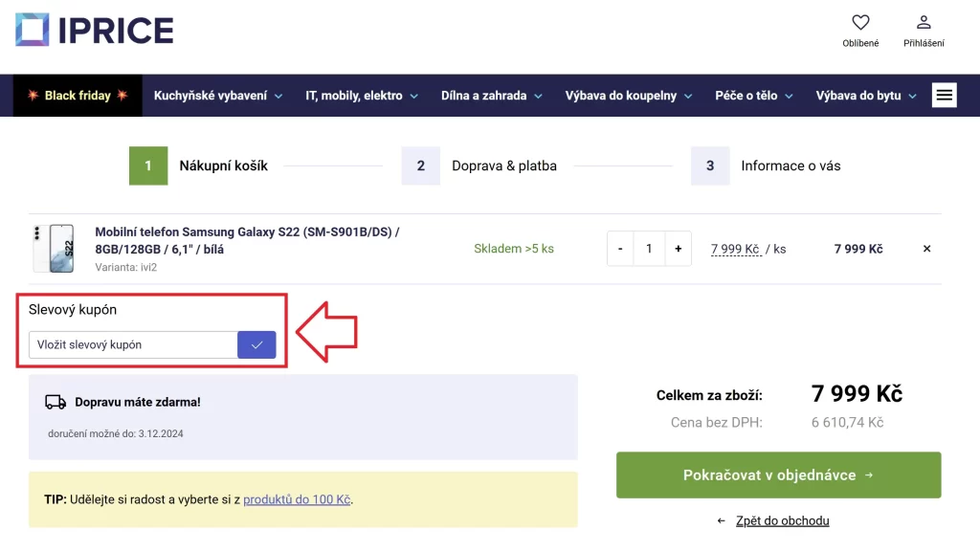
Task: Click the Oblíbené label
Action: (x=860, y=43)
